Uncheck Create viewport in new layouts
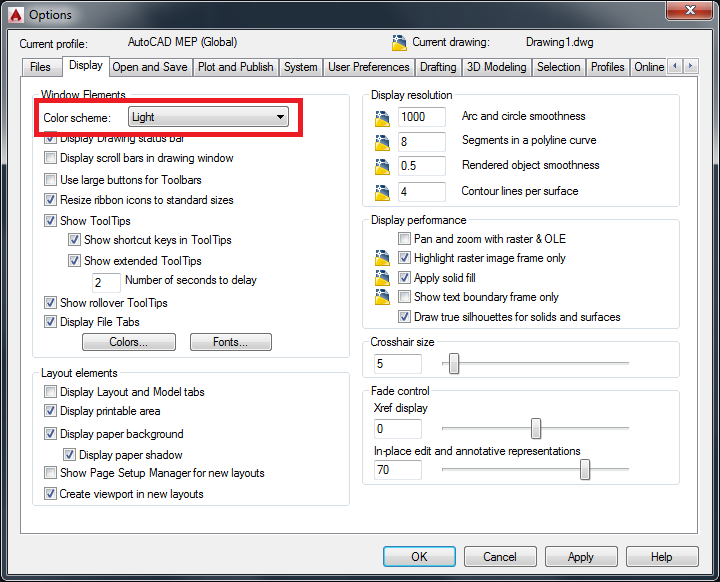 (50, 494)
